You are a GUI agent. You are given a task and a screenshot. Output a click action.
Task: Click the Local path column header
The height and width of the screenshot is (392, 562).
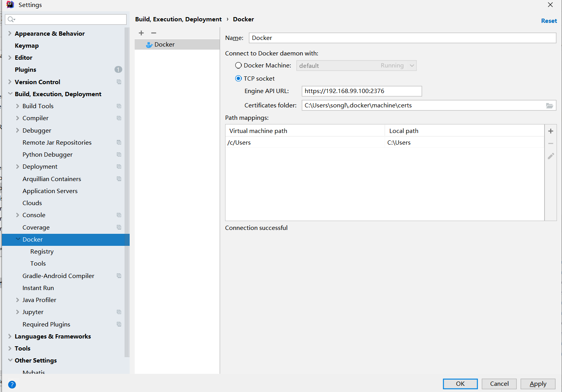click(464, 131)
